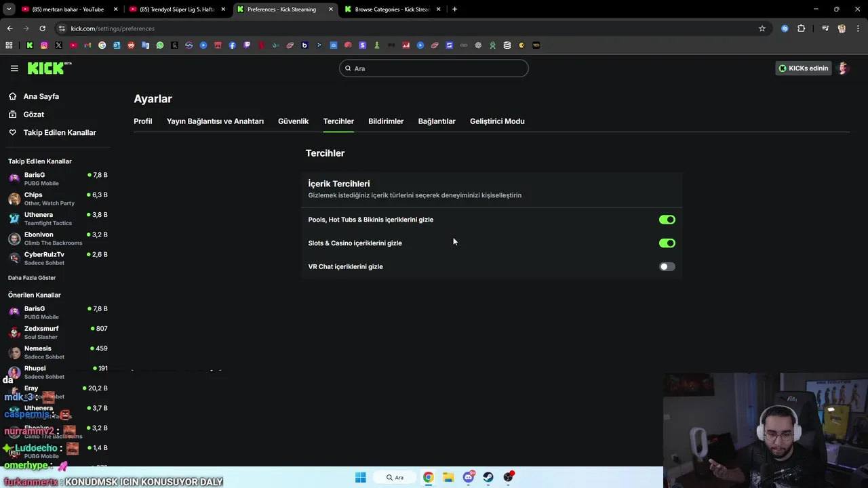The height and width of the screenshot is (488, 868).
Task: Open Zedxsmurf recommended channel
Action: click(58, 332)
